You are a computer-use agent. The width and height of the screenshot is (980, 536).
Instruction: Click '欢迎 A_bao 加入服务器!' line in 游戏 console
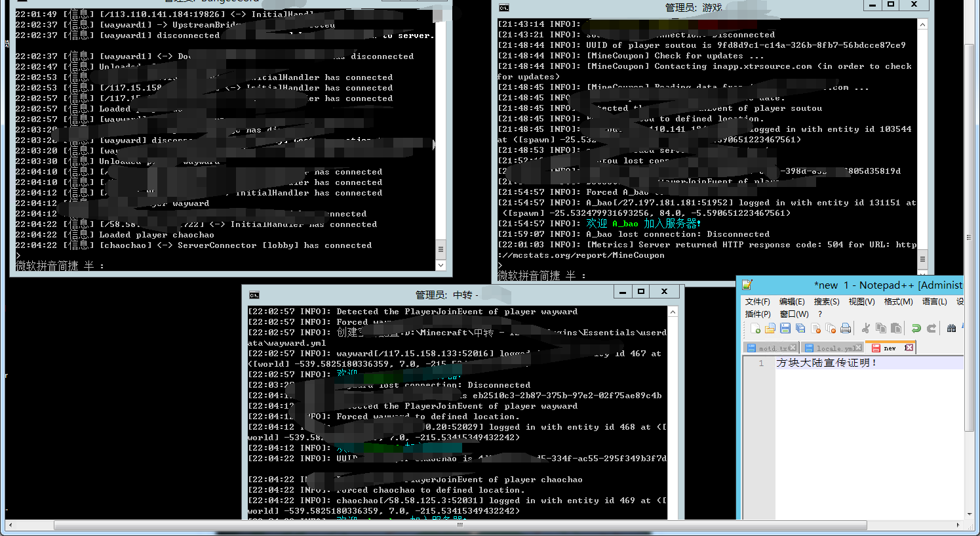click(643, 224)
